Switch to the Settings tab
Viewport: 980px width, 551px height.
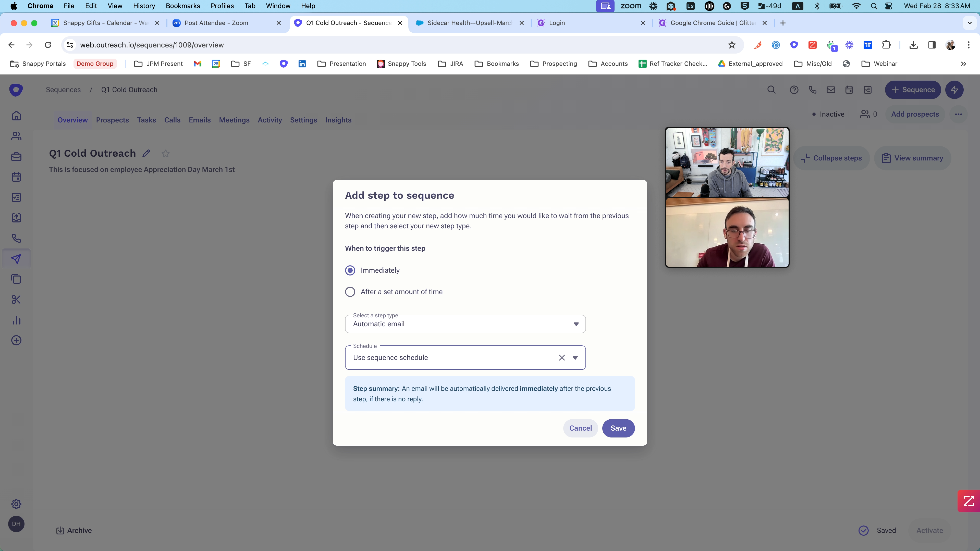(304, 120)
